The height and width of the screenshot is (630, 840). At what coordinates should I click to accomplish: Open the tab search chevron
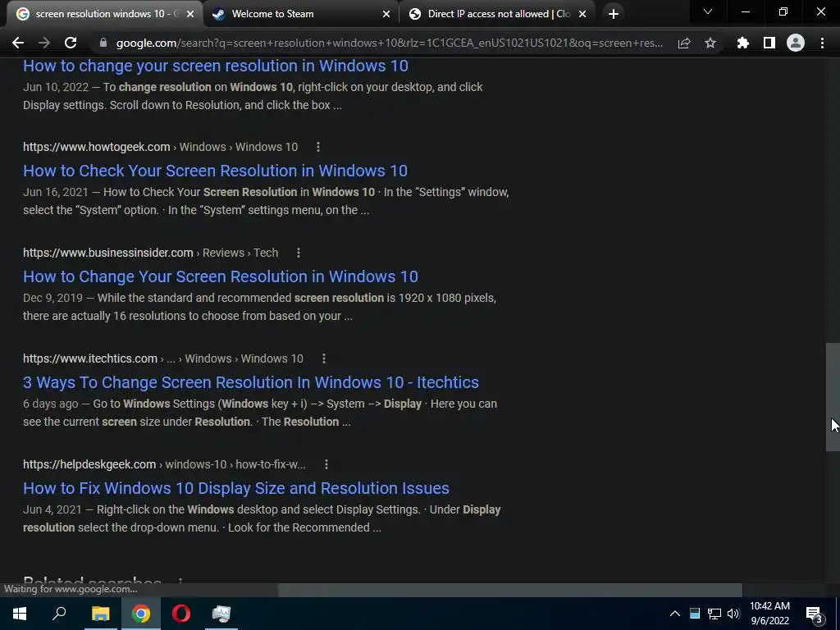[708, 11]
